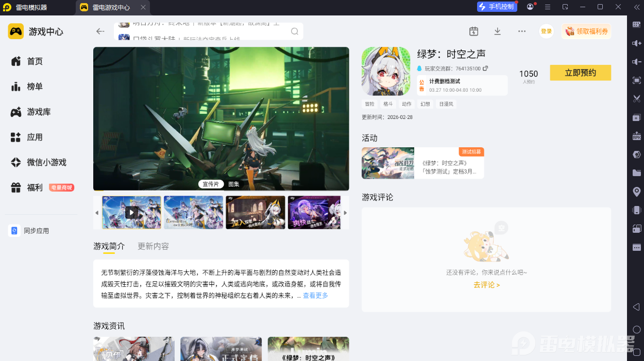Switch to the 更新内容 tab
Image resolution: width=644 pixels, height=361 pixels.
pos(152,246)
